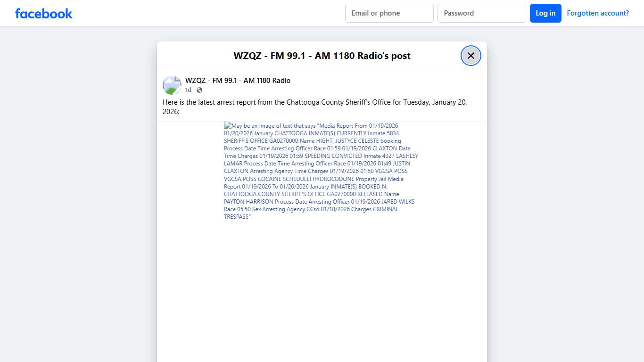Click CHATTOOGA COUNTY SHERIFF'S OFFICE text line

pos(278,194)
